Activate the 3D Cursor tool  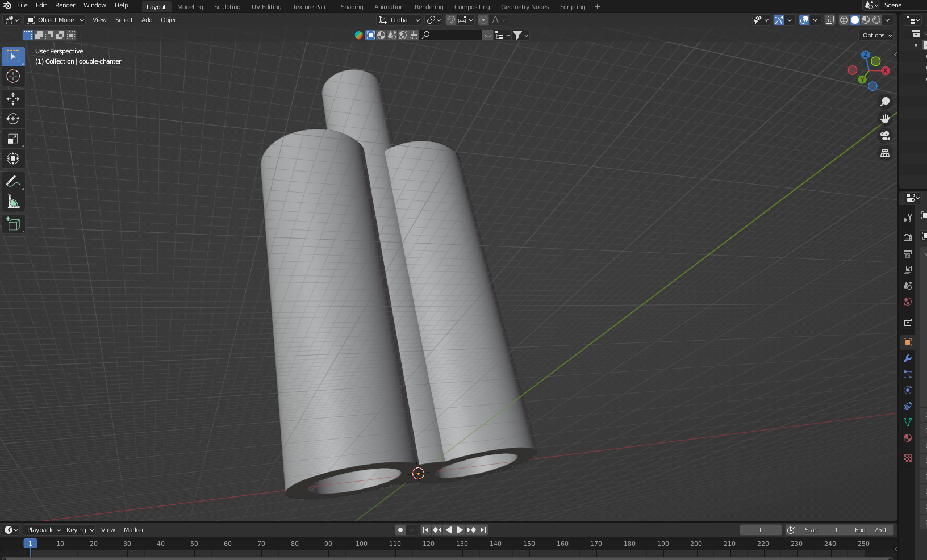13,76
